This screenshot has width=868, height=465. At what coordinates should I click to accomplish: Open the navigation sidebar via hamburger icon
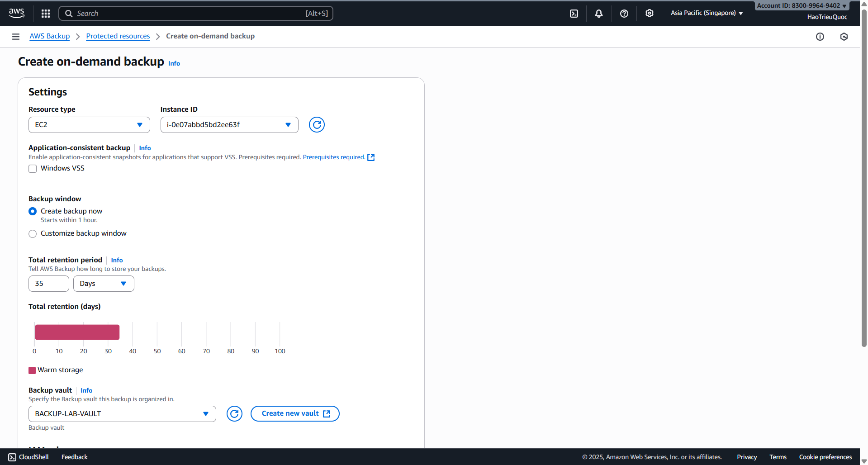15,36
